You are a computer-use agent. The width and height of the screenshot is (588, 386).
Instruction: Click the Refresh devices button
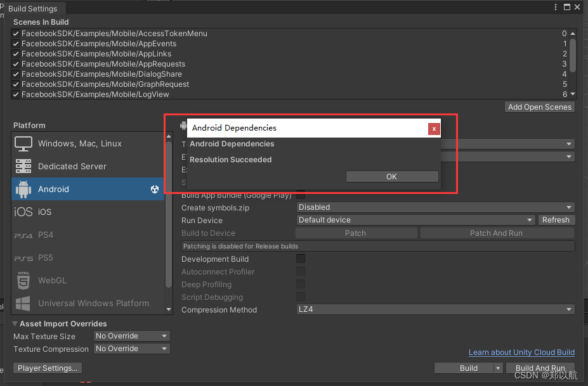[x=556, y=220]
